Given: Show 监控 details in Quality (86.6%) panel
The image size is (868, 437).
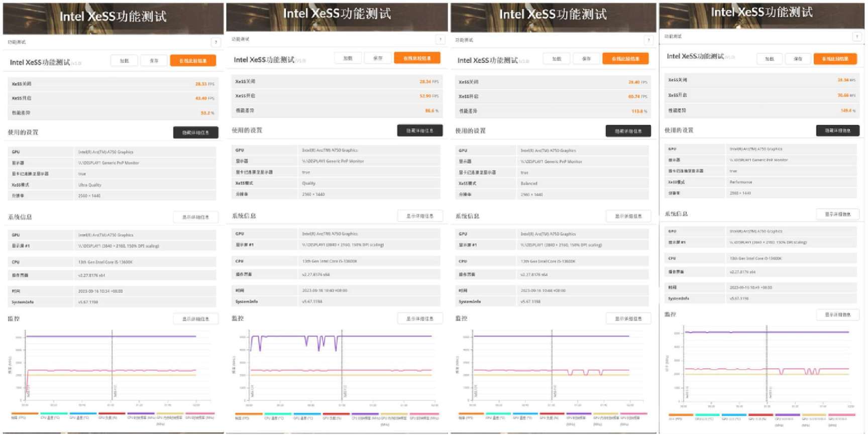Looking at the screenshot, I should pos(419,318).
